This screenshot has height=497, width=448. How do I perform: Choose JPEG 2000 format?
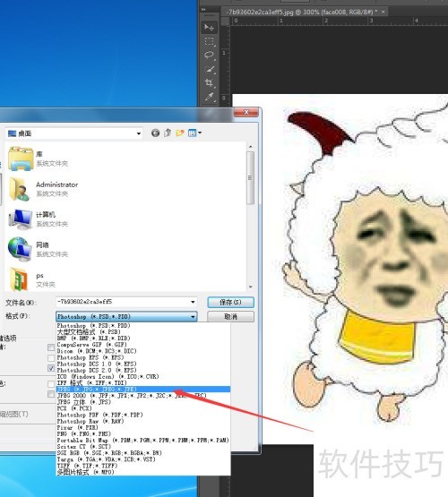(143, 396)
